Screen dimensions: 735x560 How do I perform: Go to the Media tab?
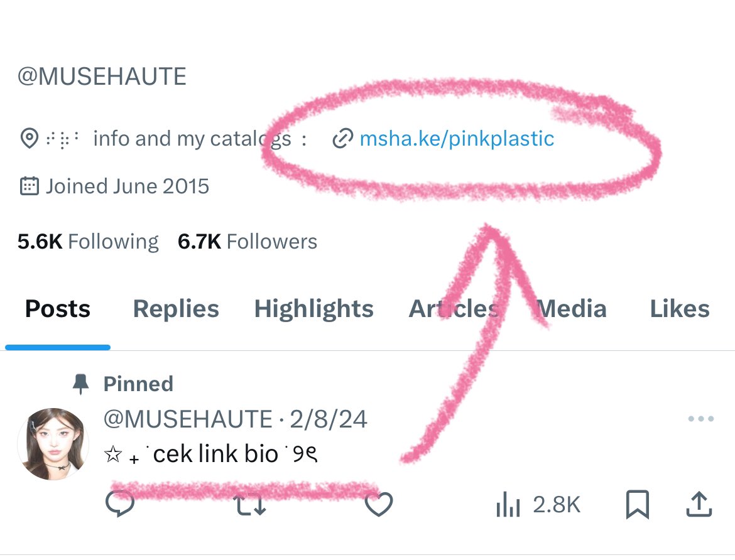(x=571, y=309)
